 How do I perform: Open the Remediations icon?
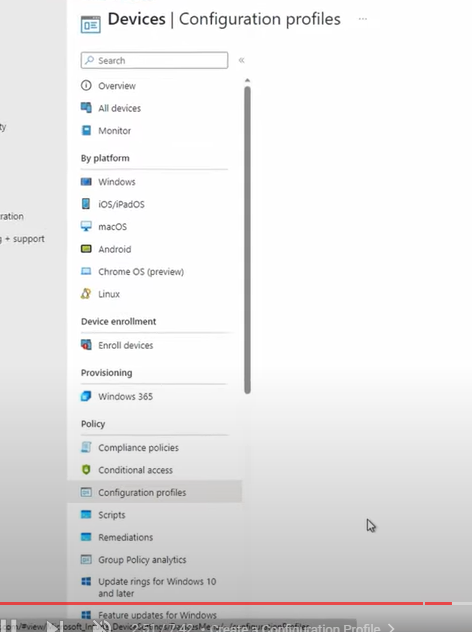[86, 537]
